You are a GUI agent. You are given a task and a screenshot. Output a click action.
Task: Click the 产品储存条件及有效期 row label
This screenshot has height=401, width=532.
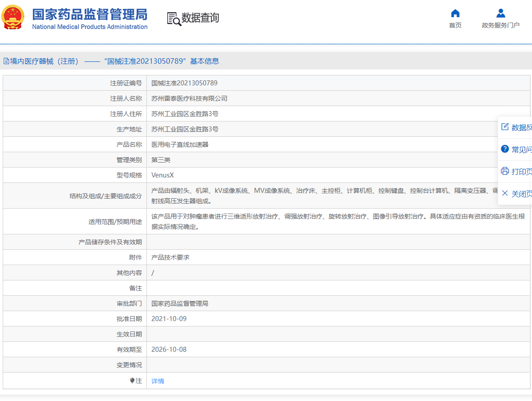point(110,242)
